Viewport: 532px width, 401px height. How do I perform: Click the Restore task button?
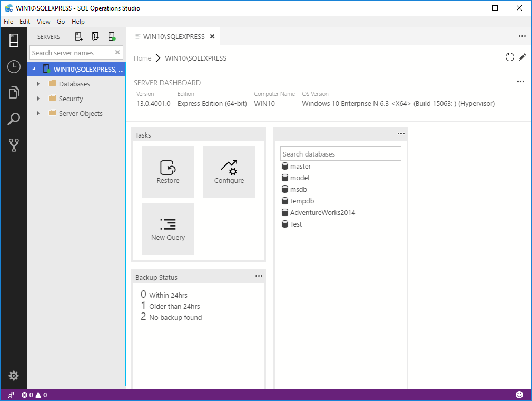tap(168, 172)
